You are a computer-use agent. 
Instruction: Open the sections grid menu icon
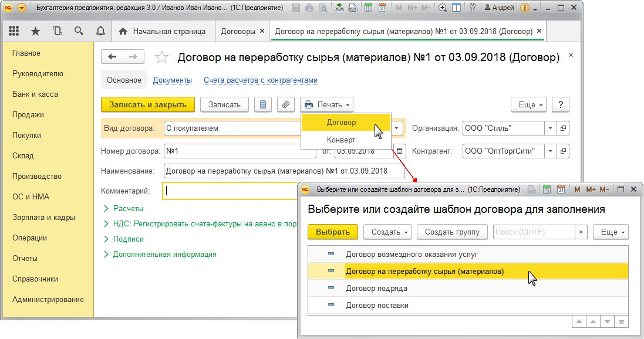pos(14,30)
